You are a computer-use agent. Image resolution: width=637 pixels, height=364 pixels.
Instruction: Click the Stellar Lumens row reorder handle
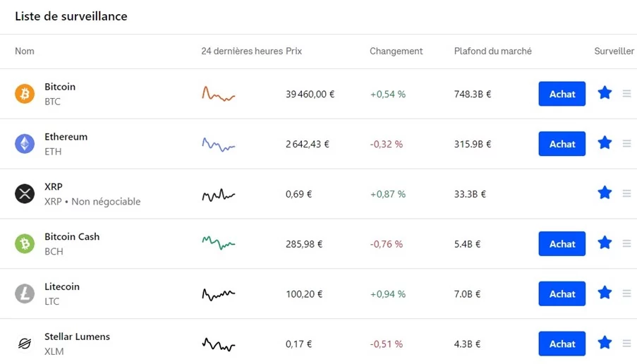click(627, 344)
